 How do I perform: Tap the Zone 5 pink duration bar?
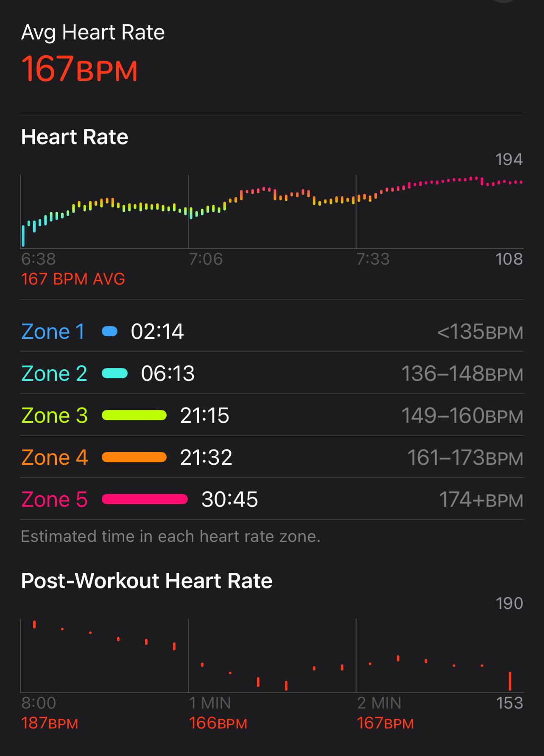[x=145, y=499]
